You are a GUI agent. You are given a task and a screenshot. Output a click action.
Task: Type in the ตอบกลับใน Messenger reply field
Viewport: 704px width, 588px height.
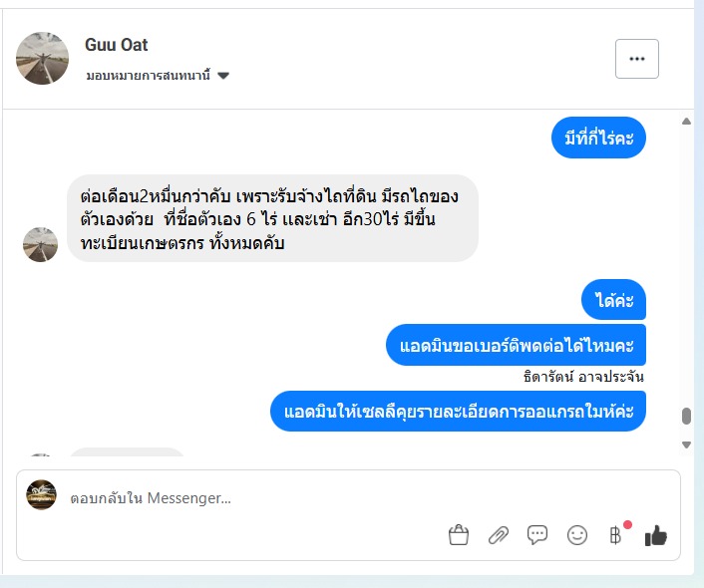[x=249, y=497]
